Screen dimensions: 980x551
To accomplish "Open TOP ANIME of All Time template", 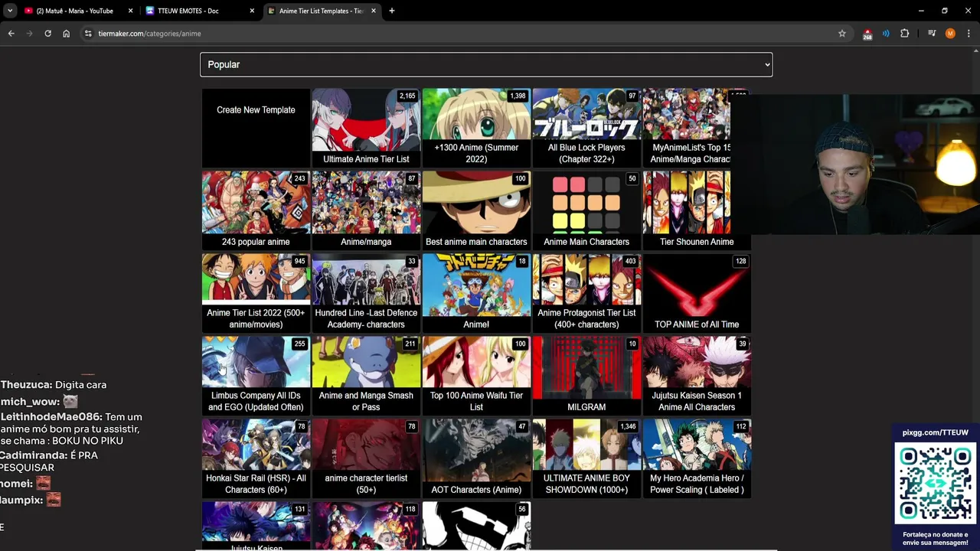I will [697, 293].
